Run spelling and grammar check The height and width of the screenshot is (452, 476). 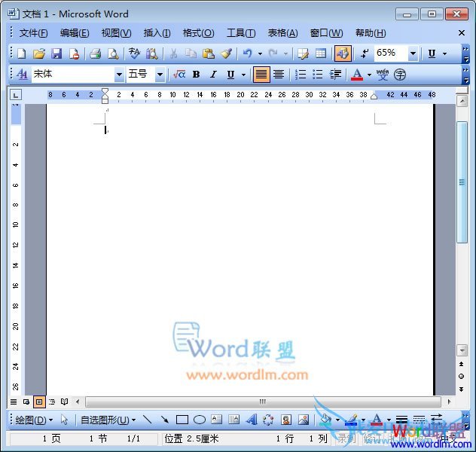134,53
